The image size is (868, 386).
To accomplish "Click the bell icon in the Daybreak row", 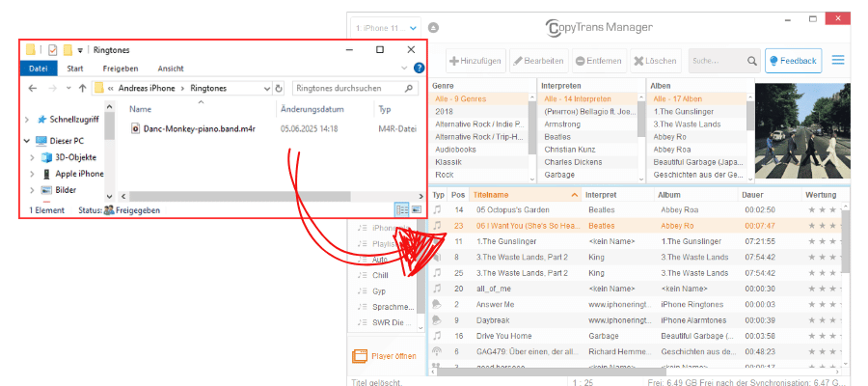I will [437, 320].
